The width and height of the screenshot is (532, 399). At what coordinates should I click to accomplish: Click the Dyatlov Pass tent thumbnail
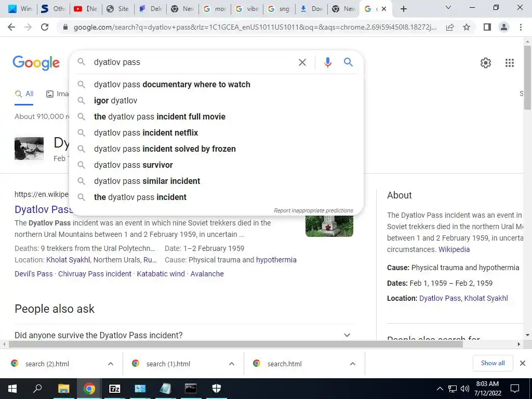pyautogui.click(x=29, y=148)
